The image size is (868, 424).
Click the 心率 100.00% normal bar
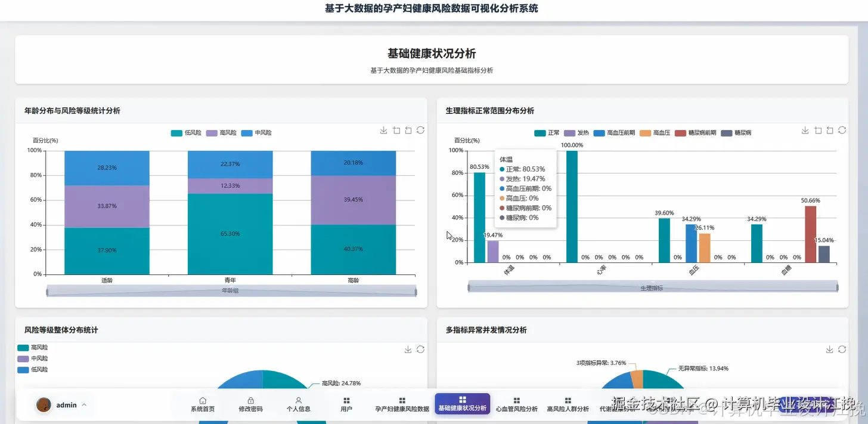572,206
